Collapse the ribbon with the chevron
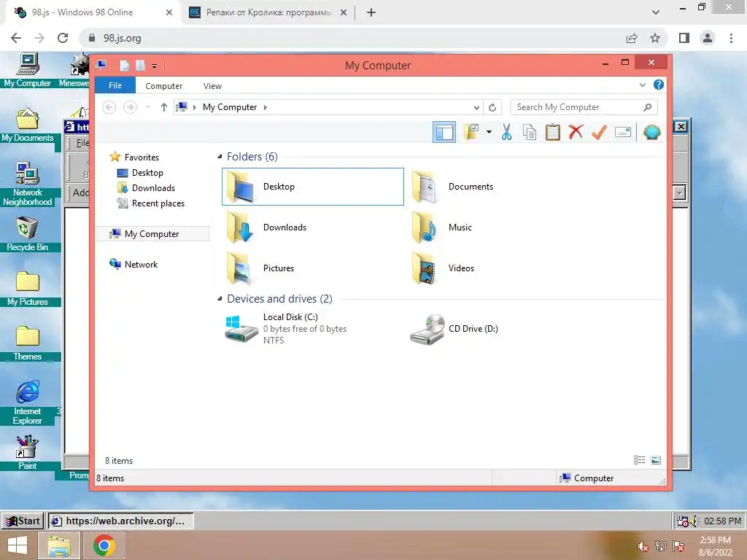This screenshot has width=747, height=560. [x=642, y=85]
